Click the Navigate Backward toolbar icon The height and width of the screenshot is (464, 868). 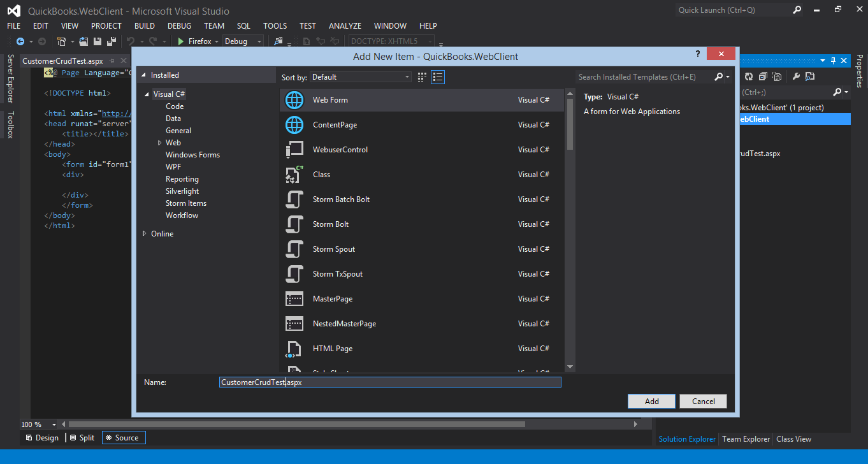20,41
